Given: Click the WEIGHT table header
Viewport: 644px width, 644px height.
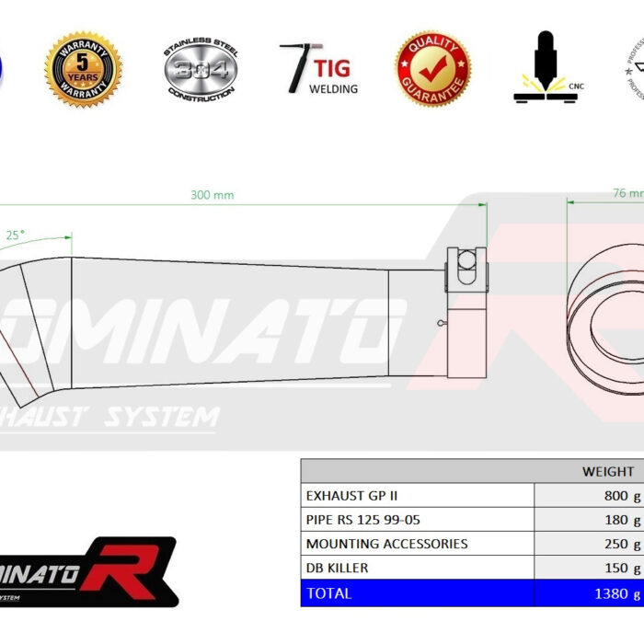Looking at the screenshot, I should tap(607, 472).
